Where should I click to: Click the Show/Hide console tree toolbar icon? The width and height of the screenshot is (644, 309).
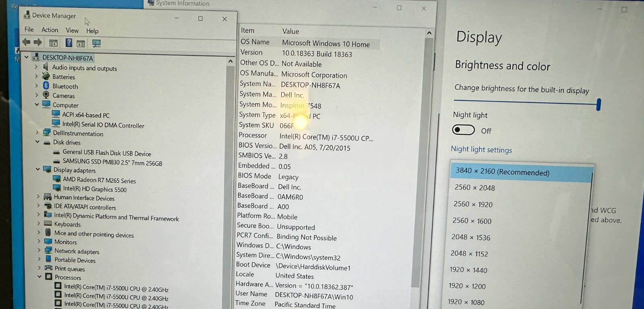pyautogui.click(x=53, y=43)
